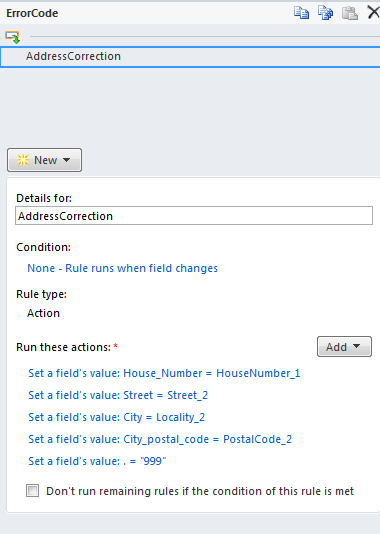Edit the City_postal_code action
Image resolution: width=380 pixels, height=534 pixels.
(160, 439)
